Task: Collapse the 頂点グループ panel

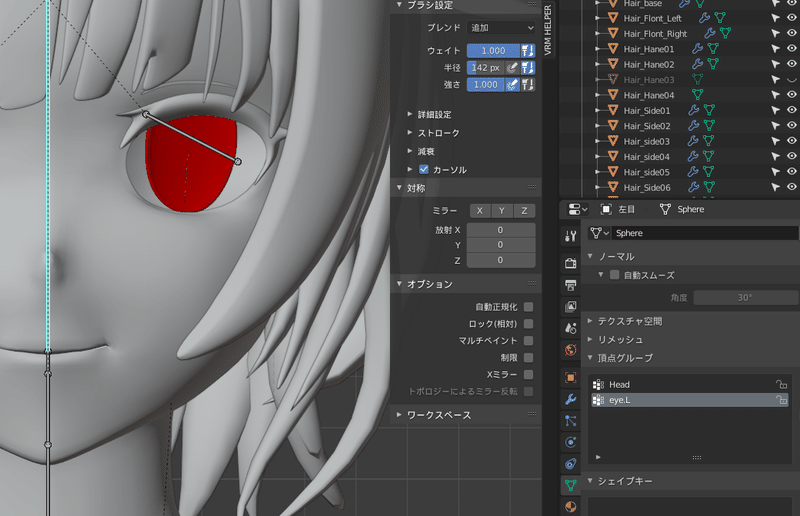Action: click(x=590, y=358)
